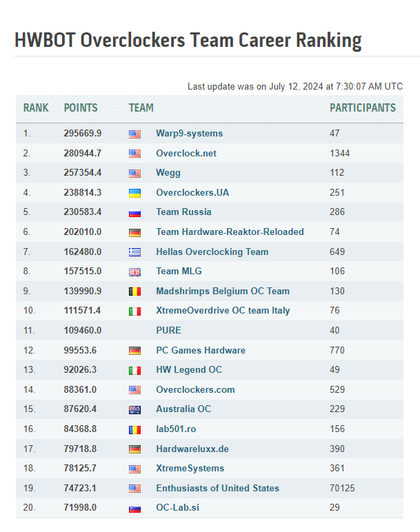Click the German flag beside Hardwareluxx.de

tap(134, 450)
